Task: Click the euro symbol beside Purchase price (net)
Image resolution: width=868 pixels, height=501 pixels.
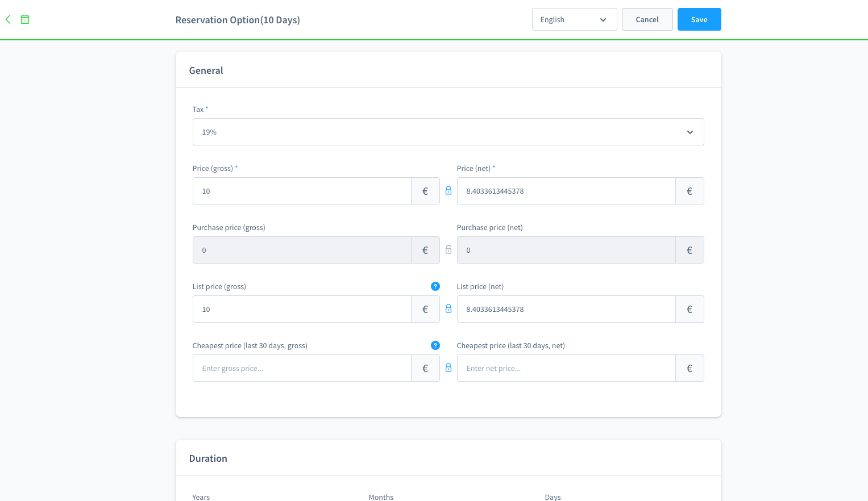Action: 690,250
